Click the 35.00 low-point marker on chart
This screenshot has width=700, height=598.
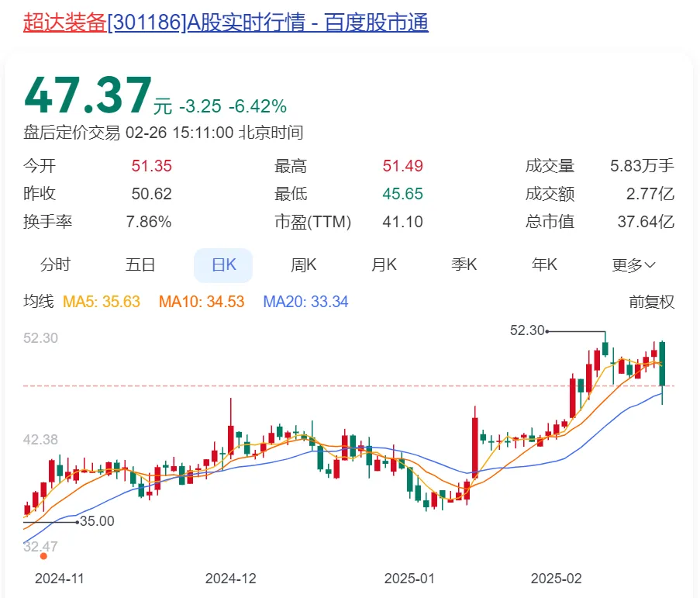tap(97, 521)
